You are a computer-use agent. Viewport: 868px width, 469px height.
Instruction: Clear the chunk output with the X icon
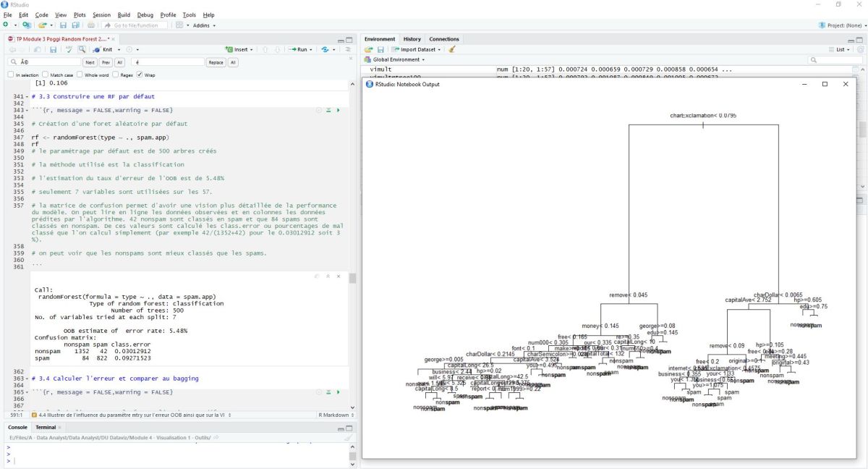pyautogui.click(x=337, y=276)
